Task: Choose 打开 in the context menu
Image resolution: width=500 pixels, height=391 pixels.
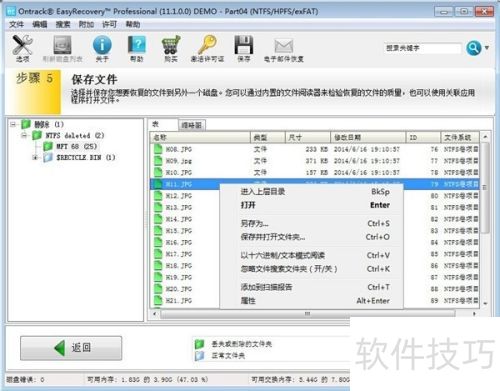Action: [x=311, y=205]
